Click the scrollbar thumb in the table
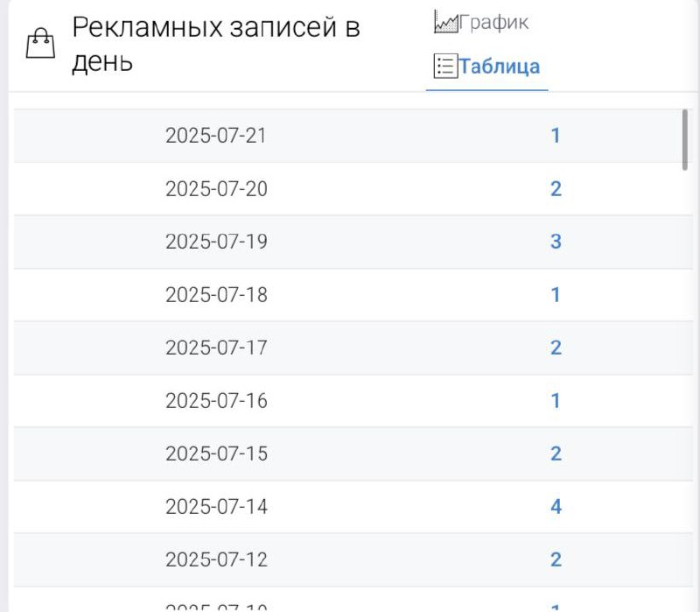The width and height of the screenshot is (700, 612). pyautogui.click(x=684, y=138)
